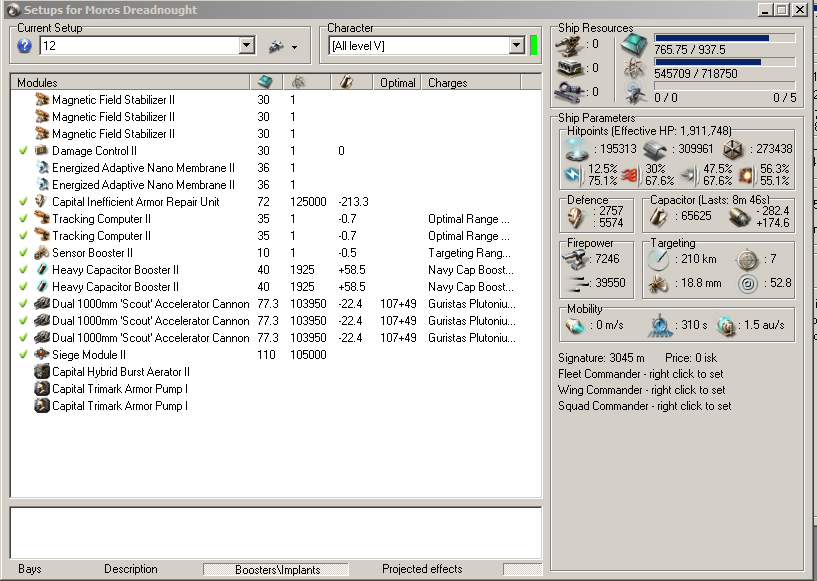Click the Capital Hybrid Burst Aerator II icon
The width and height of the screenshot is (817, 581).
tap(42, 372)
